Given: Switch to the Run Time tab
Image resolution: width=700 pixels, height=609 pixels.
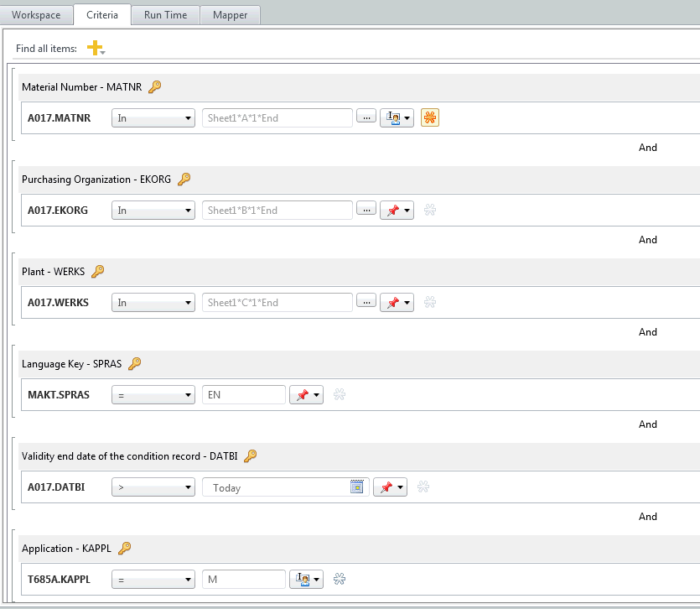Looking at the screenshot, I should click(165, 15).
